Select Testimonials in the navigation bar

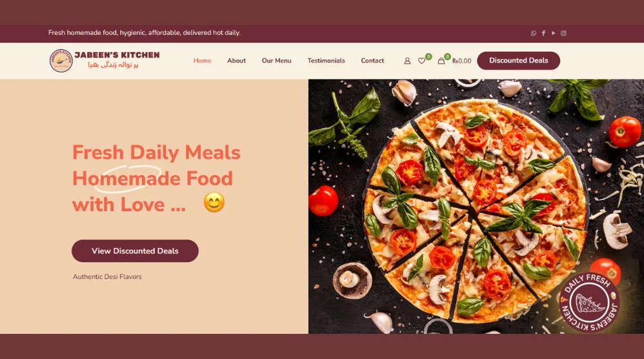pos(326,61)
